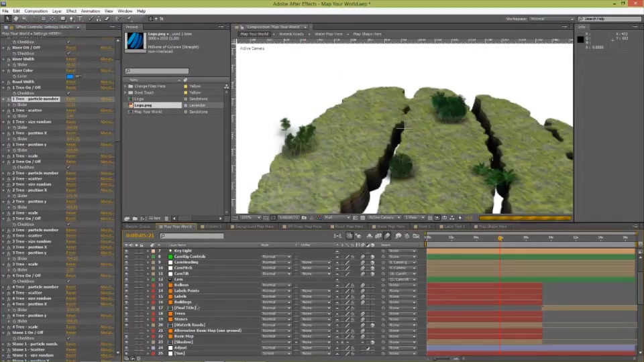Expand the Change Files Here folder
The image size is (644, 362).
click(125, 86)
